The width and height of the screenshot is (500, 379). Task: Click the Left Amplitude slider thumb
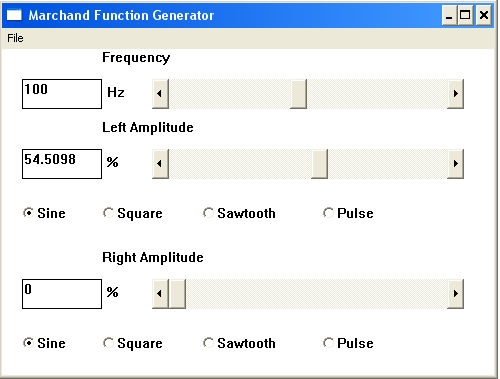[x=319, y=164]
